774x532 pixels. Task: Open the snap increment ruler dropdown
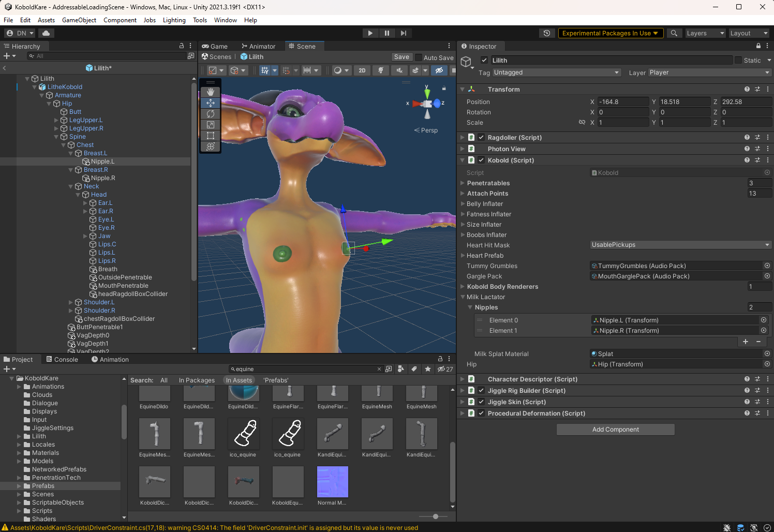(311, 70)
